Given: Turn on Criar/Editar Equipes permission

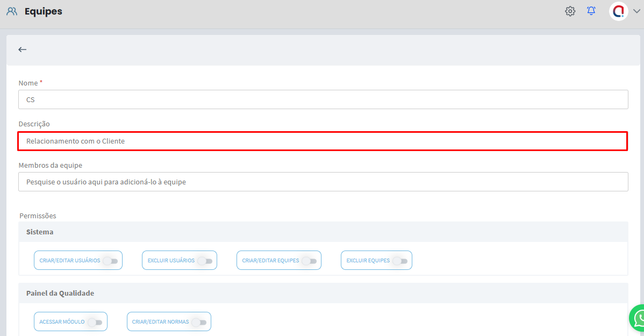Looking at the screenshot, I should point(309,261).
